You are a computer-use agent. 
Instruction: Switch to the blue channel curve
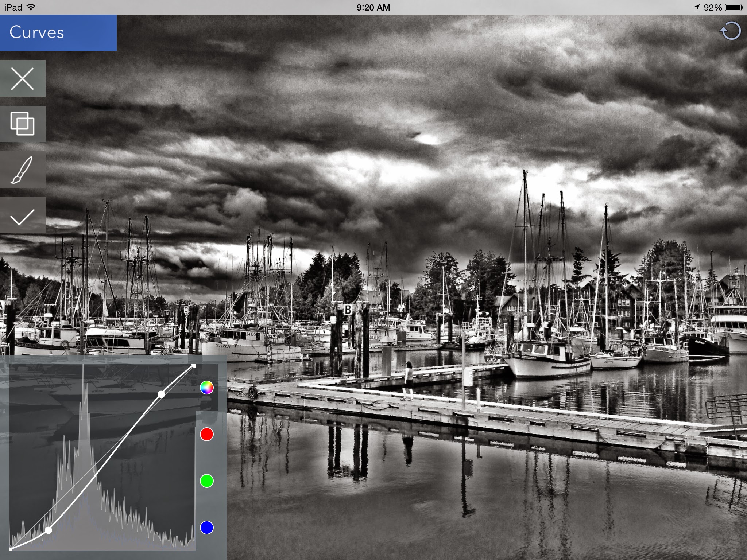click(206, 527)
